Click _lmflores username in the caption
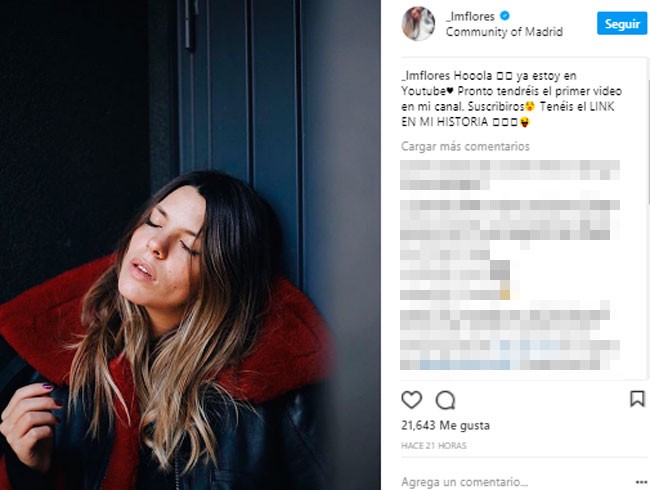Viewport: 650px width, 490px height. tap(425, 76)
